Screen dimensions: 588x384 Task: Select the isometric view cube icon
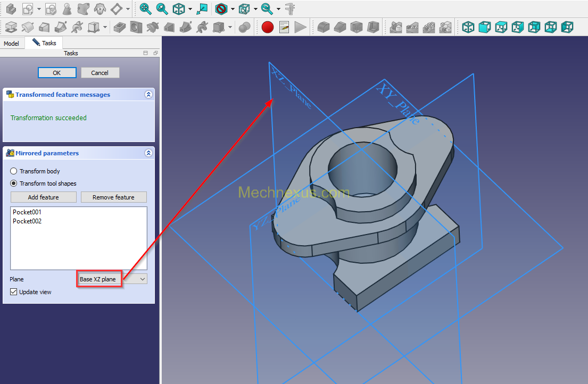[x=468, y=27]
